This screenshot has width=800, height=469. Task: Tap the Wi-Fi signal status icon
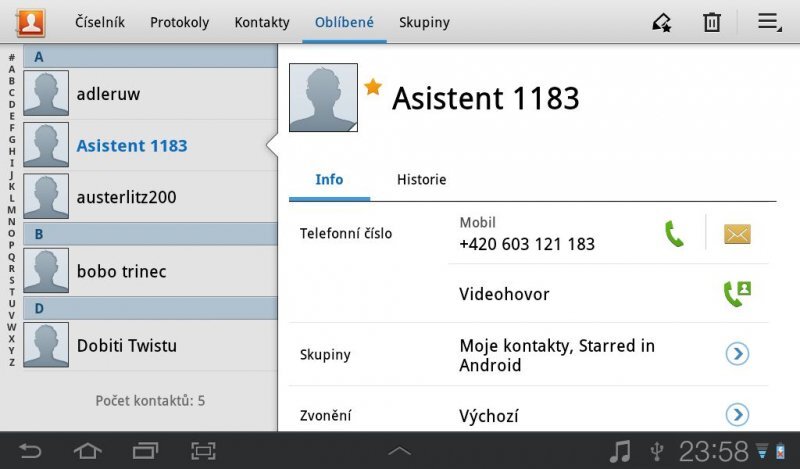(x=762, y=451)
